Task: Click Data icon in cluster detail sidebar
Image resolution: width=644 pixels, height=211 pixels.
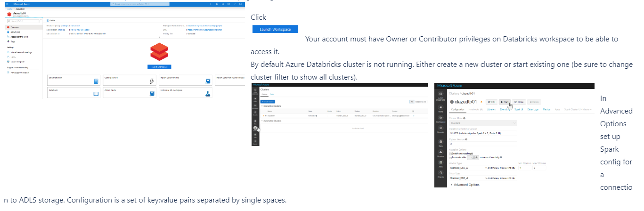Action: click(x=440, y=143)
